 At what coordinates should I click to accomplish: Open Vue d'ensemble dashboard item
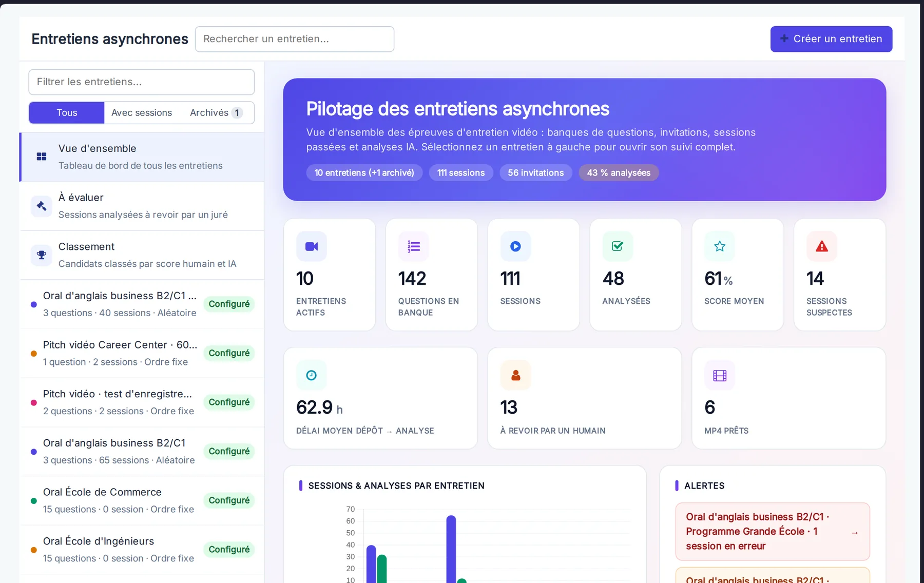pos(142,157)
